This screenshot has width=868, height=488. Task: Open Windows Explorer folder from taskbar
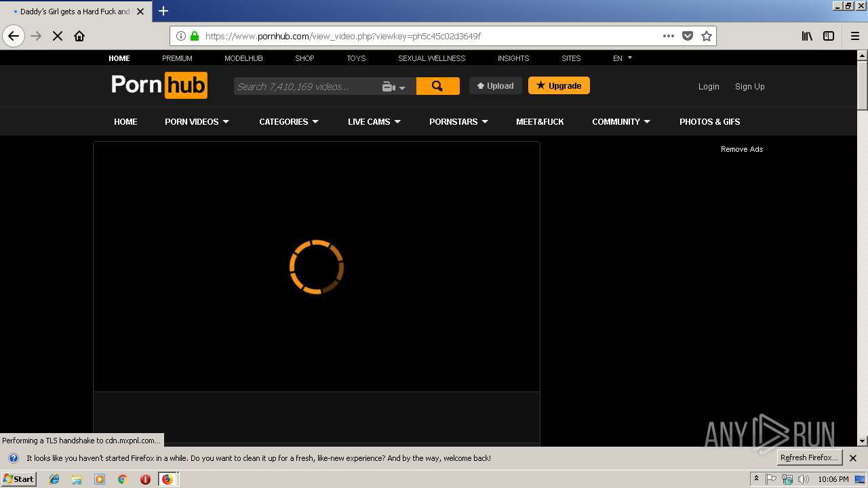77,479
